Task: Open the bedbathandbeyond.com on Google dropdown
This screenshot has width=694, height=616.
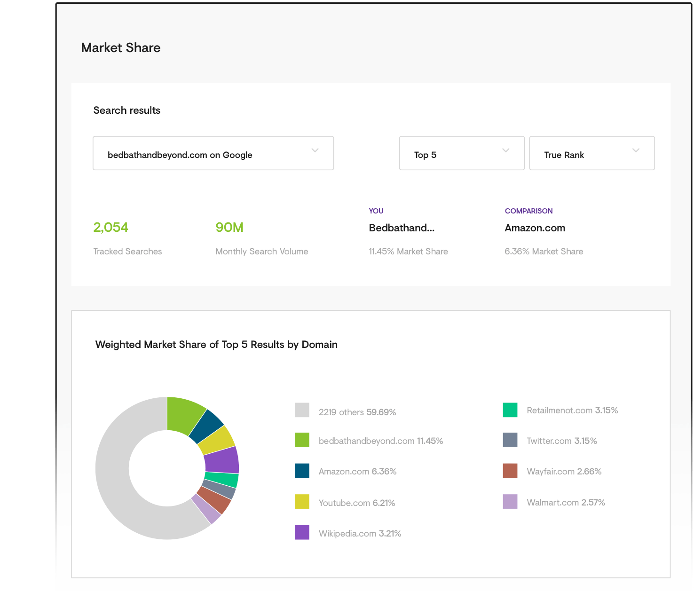Action: [x=213, y=153]
